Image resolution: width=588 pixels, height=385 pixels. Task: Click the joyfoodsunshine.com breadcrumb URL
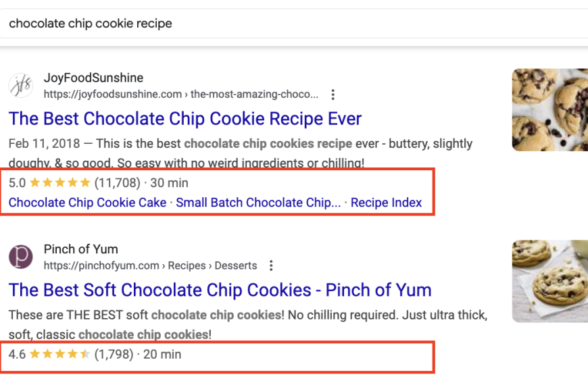[180, 94]
